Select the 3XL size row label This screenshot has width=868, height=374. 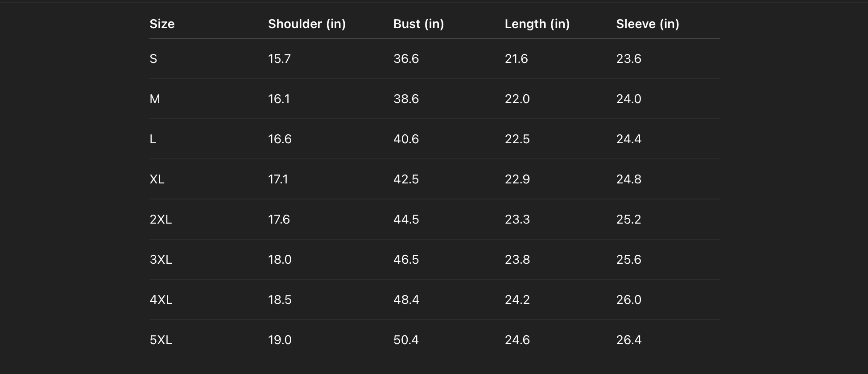click(x=161, y=260)
